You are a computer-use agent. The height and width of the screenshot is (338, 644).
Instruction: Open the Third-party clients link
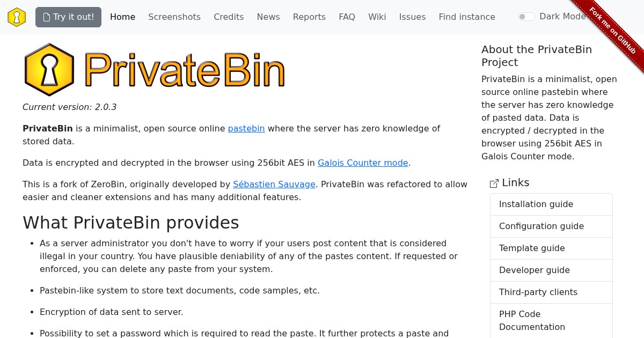551,292
